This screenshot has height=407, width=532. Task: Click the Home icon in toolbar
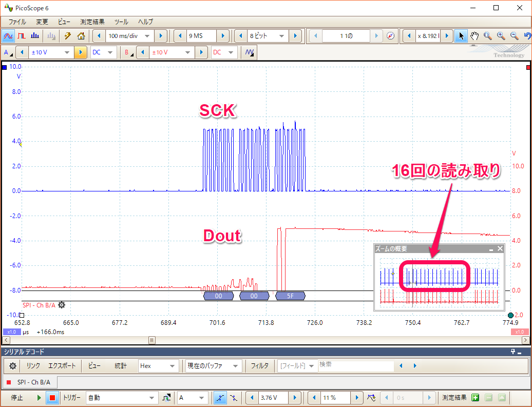81,36
